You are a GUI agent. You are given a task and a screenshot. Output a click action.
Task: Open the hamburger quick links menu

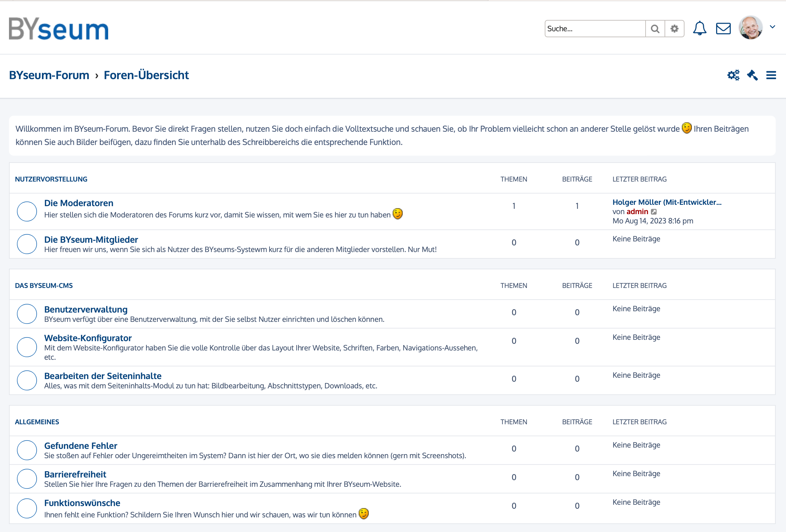click(x=771, y=75)
